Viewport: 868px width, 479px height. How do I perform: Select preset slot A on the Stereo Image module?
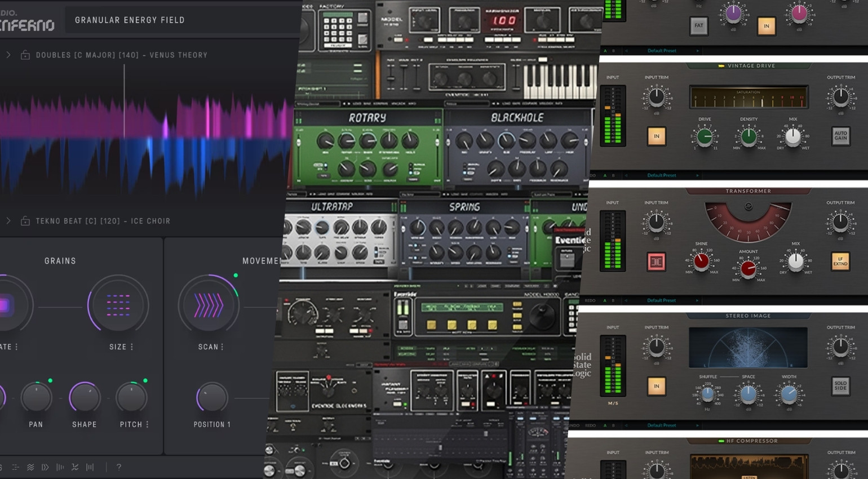605,425
